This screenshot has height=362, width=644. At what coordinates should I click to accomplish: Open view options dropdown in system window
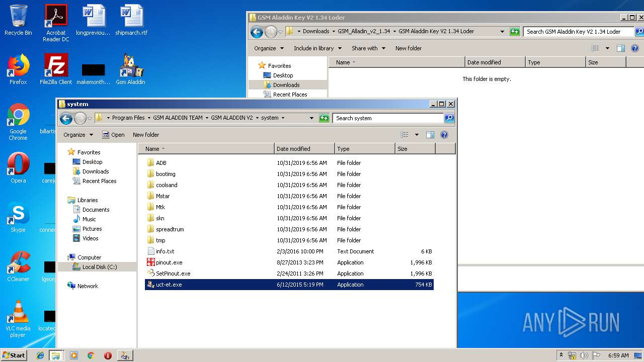[x=417, y=135]
